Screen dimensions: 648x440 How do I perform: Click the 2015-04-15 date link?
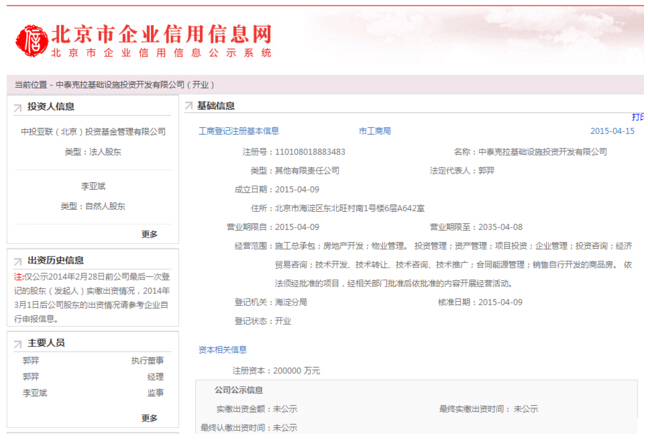[x=612, y=131]
